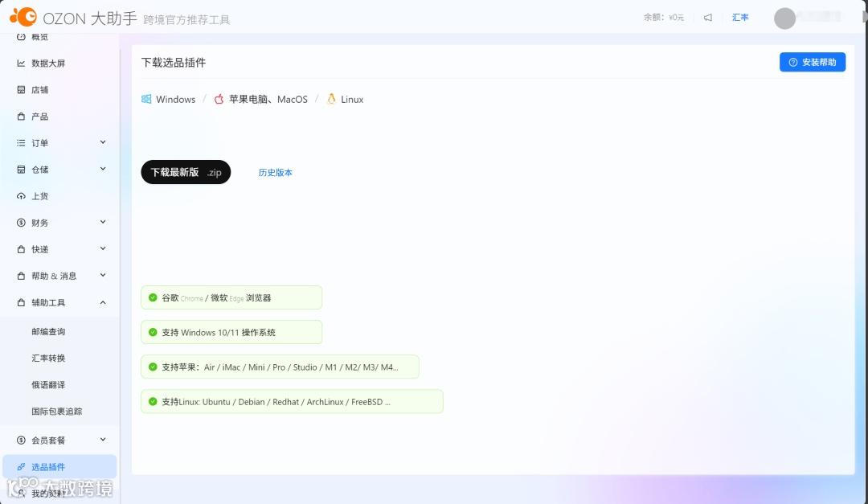Expand the 订单 menu chevron
The image size is (868, 504).
[103, 142]
